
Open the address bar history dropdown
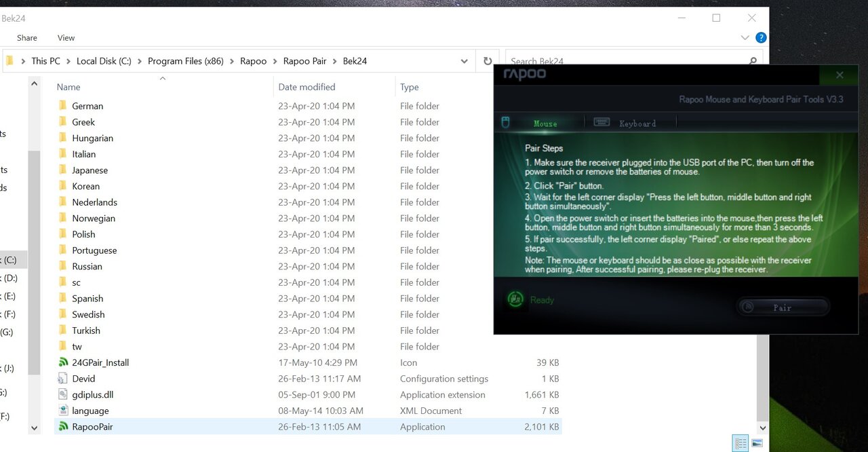(464, 61)
